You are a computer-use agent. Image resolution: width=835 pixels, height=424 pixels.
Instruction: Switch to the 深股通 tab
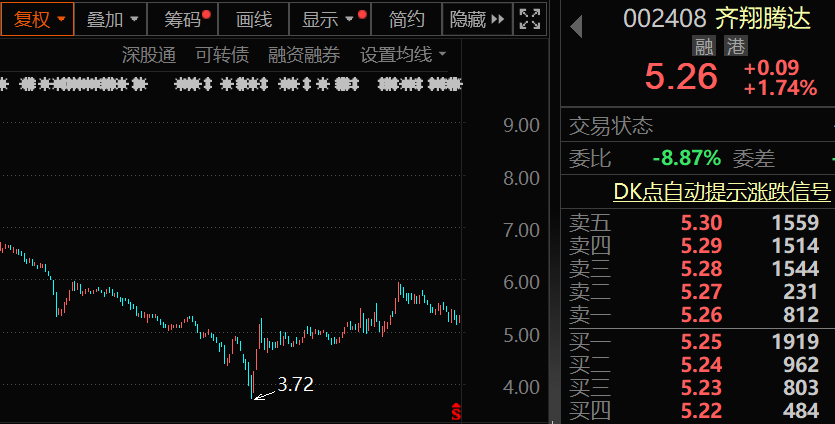coord(148,55)
